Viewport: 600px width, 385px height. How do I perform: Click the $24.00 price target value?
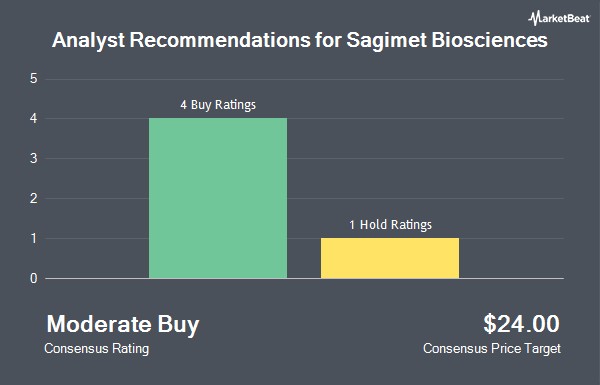point(522,324)
